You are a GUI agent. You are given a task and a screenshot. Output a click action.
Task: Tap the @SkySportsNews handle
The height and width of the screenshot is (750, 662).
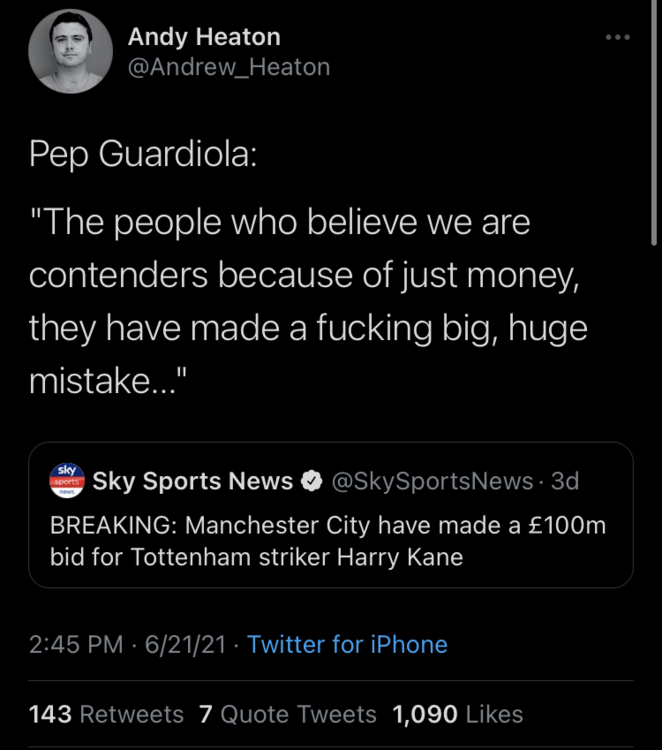click(430, 481)
